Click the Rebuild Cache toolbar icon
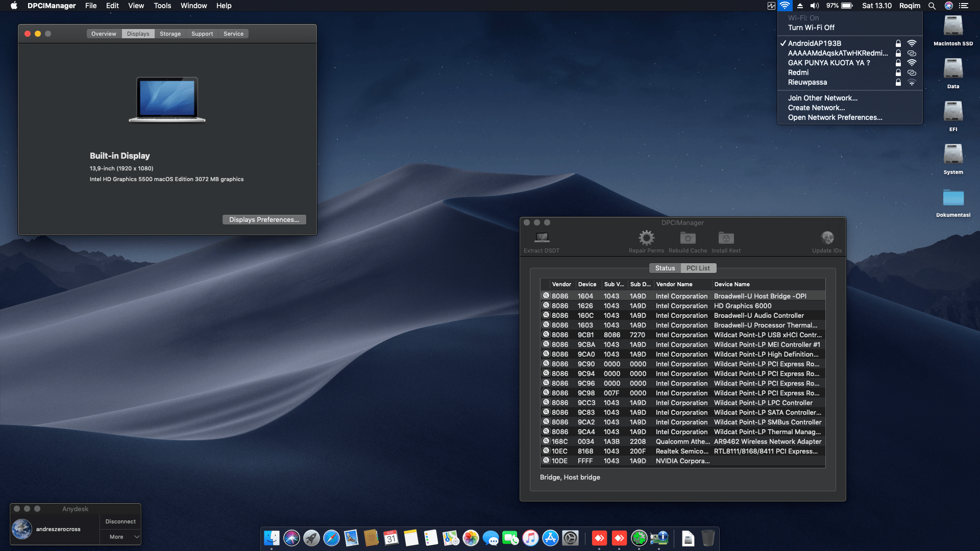The image size is (980, 551). (688, 238)
